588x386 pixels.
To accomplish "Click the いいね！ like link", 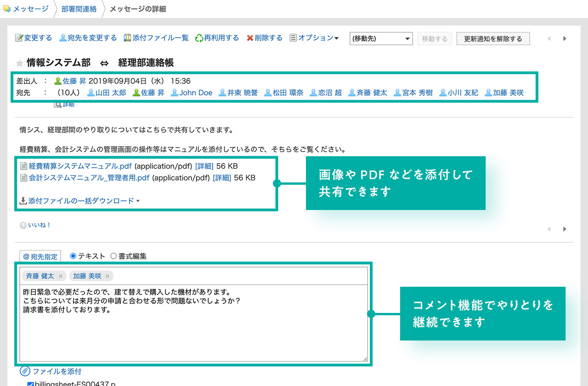I will click(39, 225).
